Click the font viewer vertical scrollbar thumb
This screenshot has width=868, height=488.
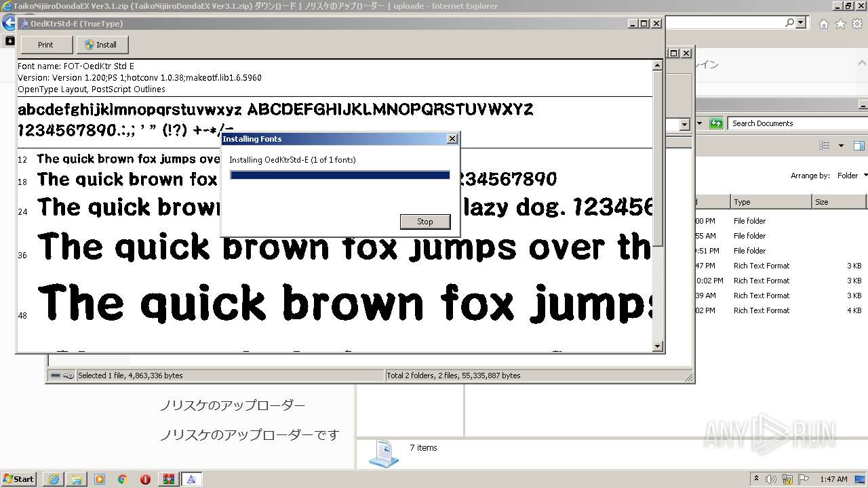(x=657, y=159)
